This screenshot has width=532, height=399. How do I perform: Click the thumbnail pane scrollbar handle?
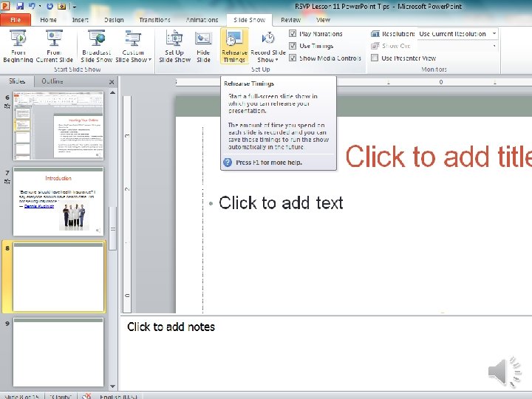(x=112, y=229)
